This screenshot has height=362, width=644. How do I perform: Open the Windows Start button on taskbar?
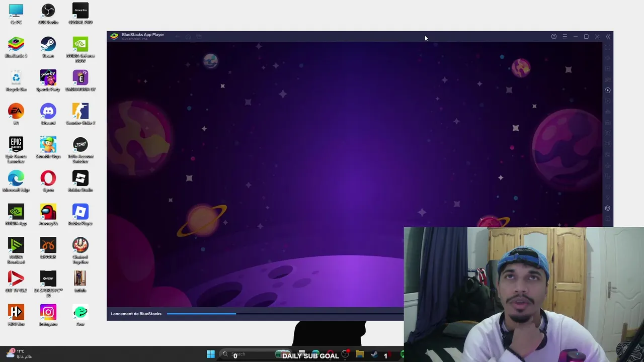(x=211, y=354)
